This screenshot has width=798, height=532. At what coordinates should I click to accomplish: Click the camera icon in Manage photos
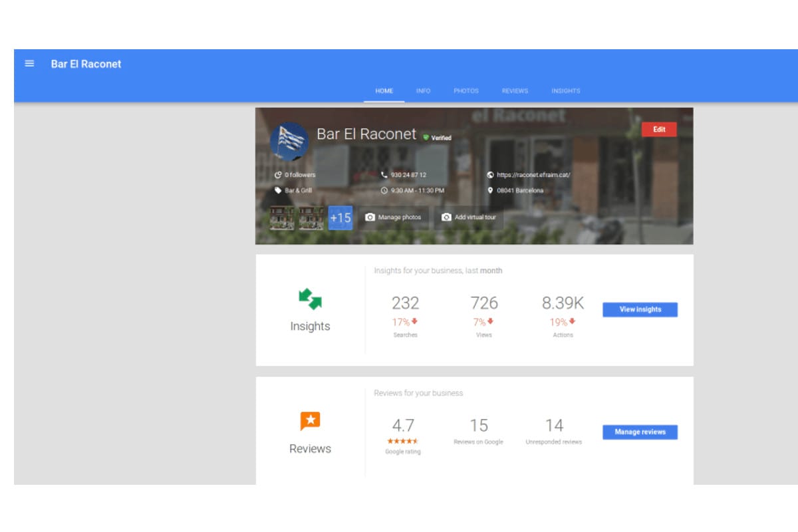pyautogui.click(x=370, y=217)
